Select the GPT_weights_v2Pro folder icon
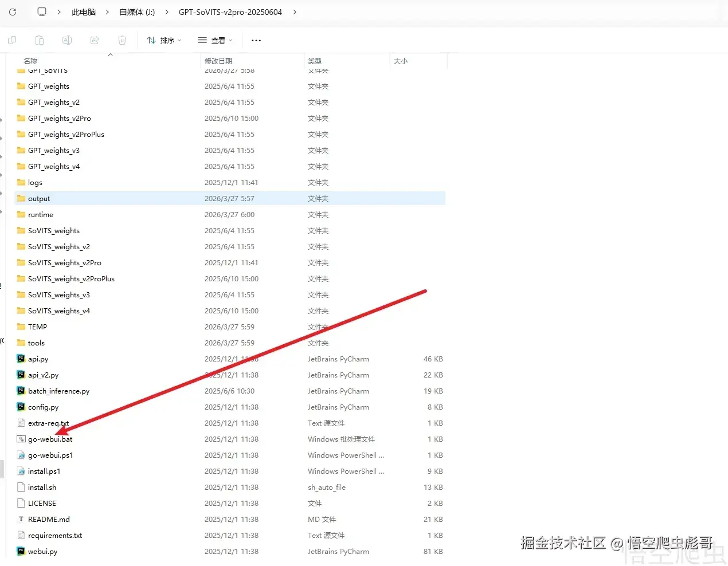This screenshot has height=566, width=728. point(21,118)
